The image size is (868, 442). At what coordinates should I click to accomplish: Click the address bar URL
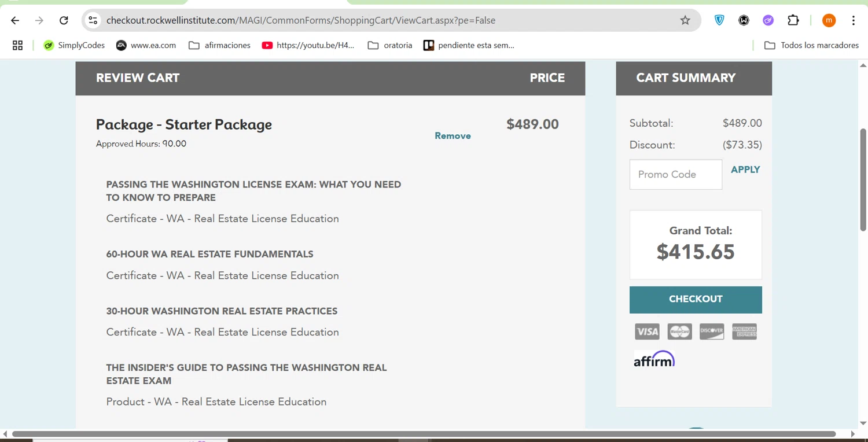[301, 20]
